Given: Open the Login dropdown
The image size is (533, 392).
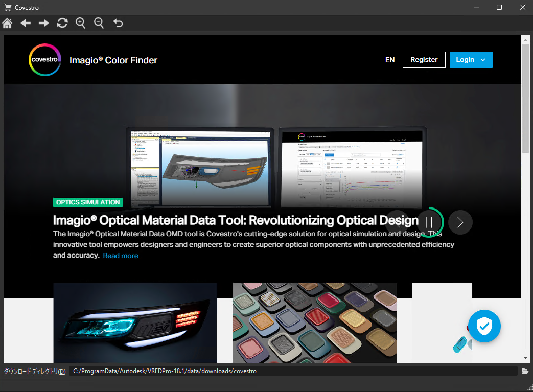Looking at the screenshot, I should pyautogui.click(x=471, y=60).
